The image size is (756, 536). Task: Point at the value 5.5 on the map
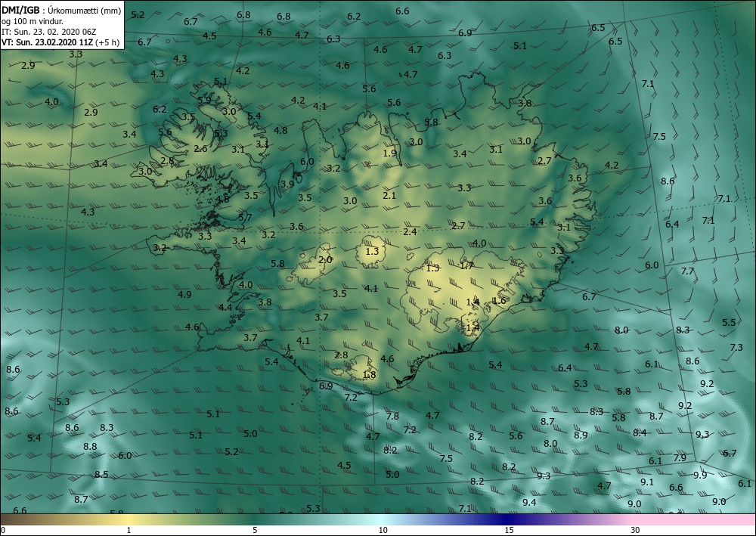(x=729, y=323)
